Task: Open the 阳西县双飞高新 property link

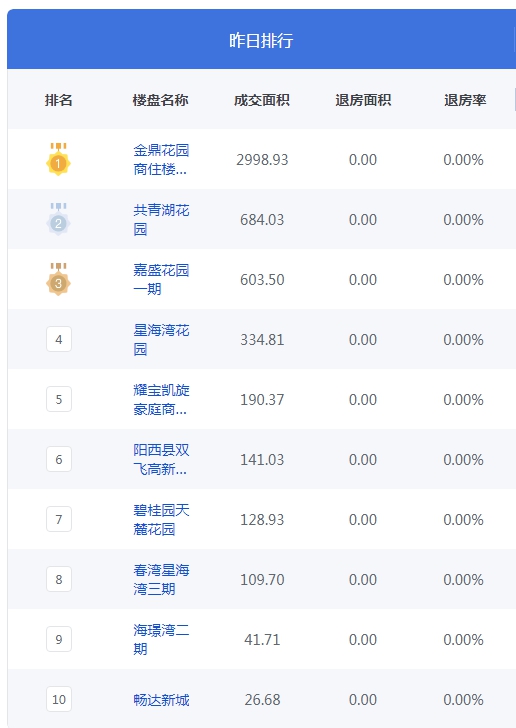Action: coord(161,459)
